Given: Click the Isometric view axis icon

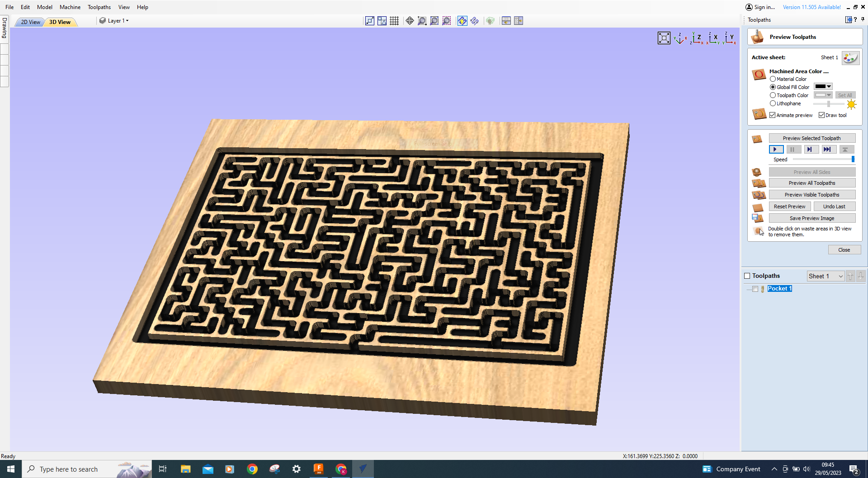Looking at the screenshot, I should (681, 38).
